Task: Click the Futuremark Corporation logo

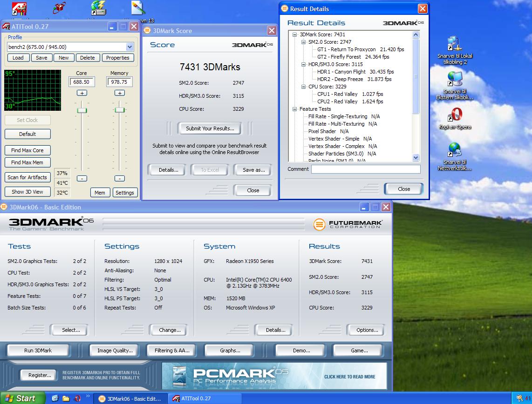Action: [348, 224]
